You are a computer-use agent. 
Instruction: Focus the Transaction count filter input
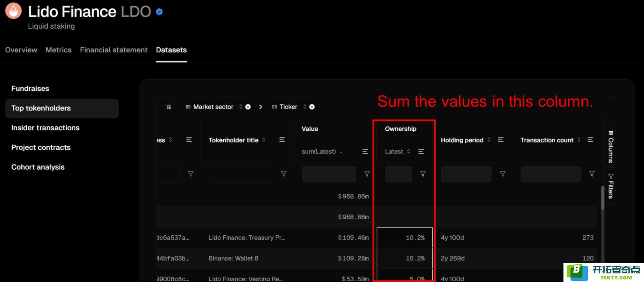[551, 174]
